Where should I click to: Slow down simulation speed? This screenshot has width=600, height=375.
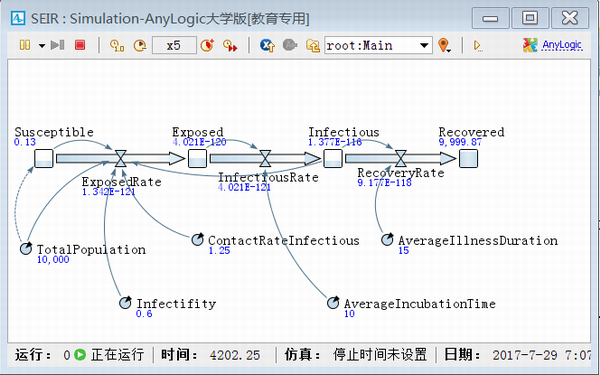coord(140,46)
